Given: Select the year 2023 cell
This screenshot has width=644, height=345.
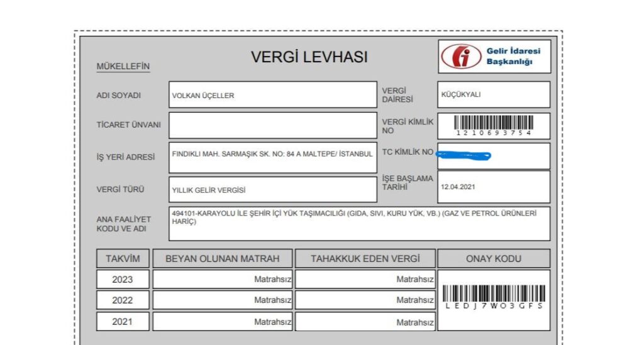Looking at the screenshot, I should (123, 280).
